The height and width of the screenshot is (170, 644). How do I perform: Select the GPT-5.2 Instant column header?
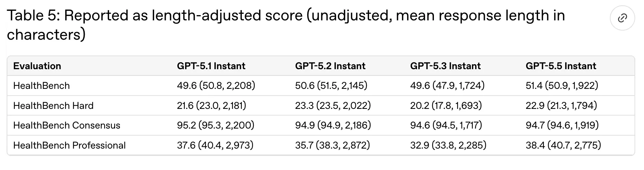(330, 66)
